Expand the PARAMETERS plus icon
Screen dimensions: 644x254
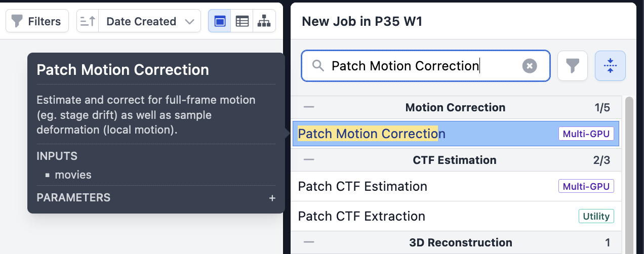(272, 198)
